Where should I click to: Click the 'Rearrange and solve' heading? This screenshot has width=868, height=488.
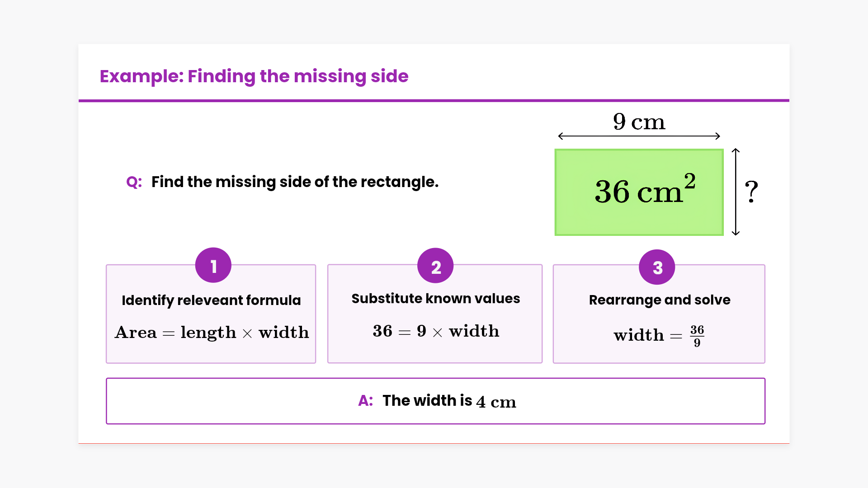pyautogui.click(x=659, y=300)
